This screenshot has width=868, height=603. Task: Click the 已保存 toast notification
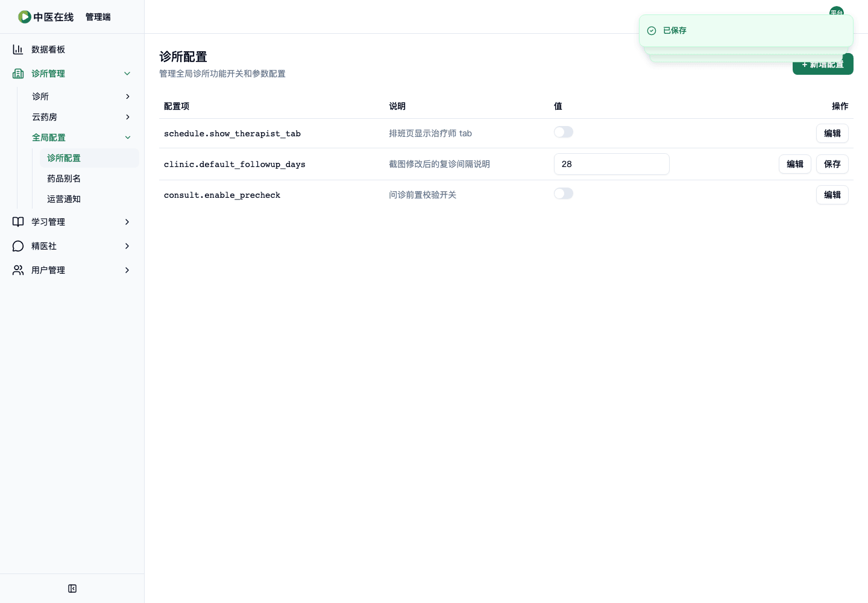746,31
